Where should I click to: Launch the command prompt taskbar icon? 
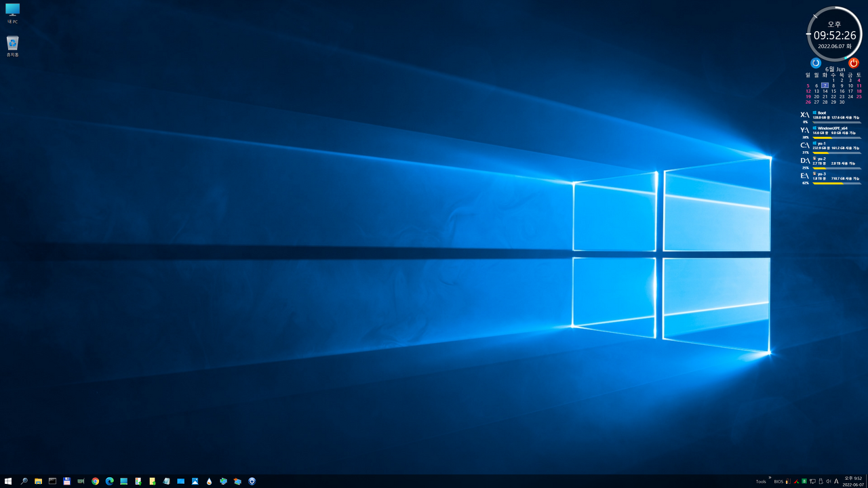[x=52, y=481]
